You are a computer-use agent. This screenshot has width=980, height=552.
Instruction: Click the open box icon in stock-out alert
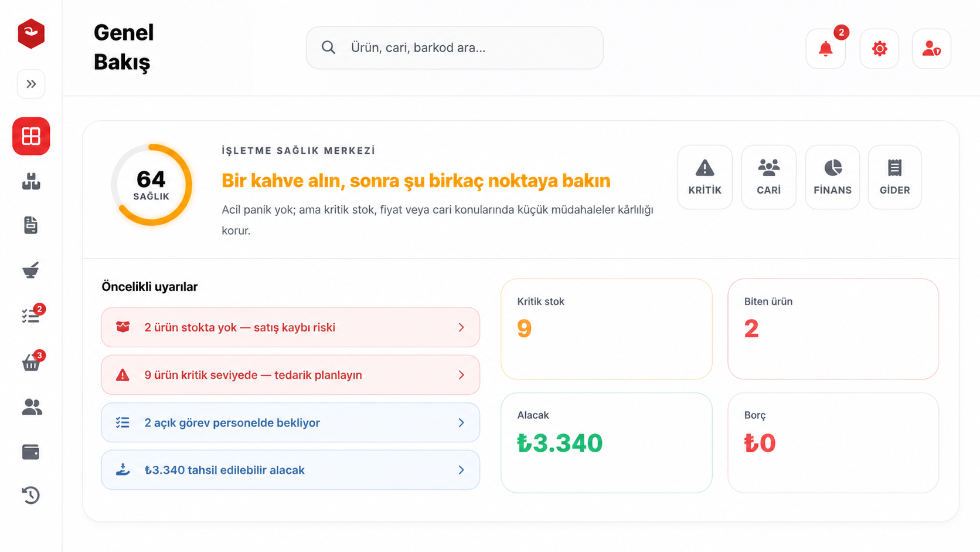pyautogui.click(x=122, y=327)
